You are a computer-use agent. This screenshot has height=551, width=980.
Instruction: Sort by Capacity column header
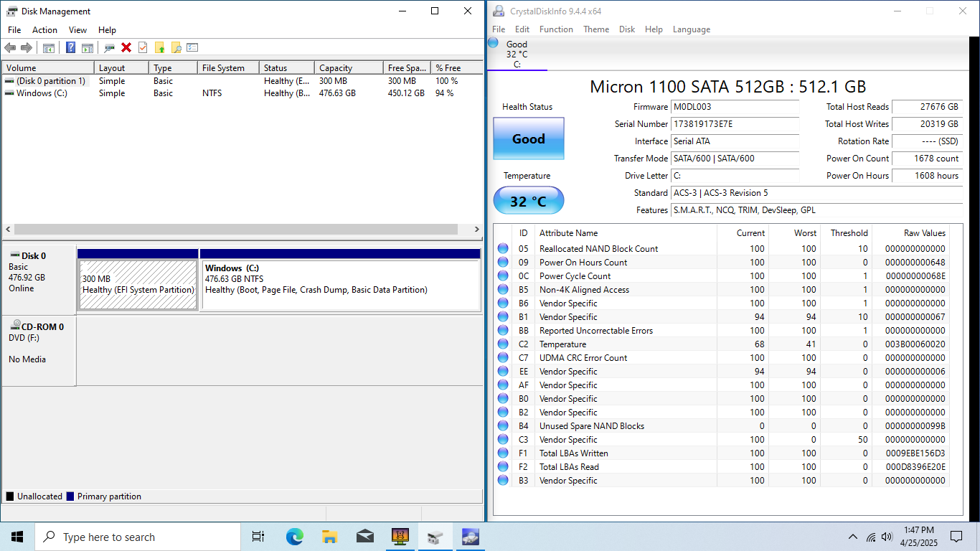point(349,68)
